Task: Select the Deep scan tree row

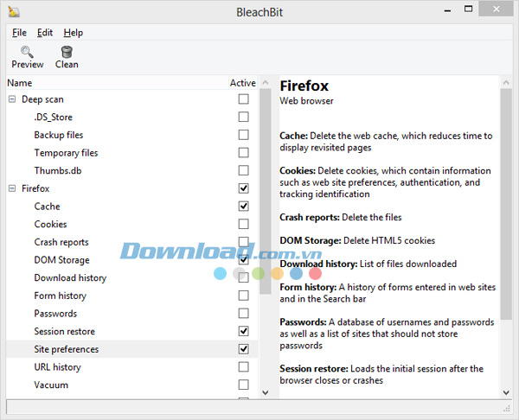Action: [x=132, y=99]
